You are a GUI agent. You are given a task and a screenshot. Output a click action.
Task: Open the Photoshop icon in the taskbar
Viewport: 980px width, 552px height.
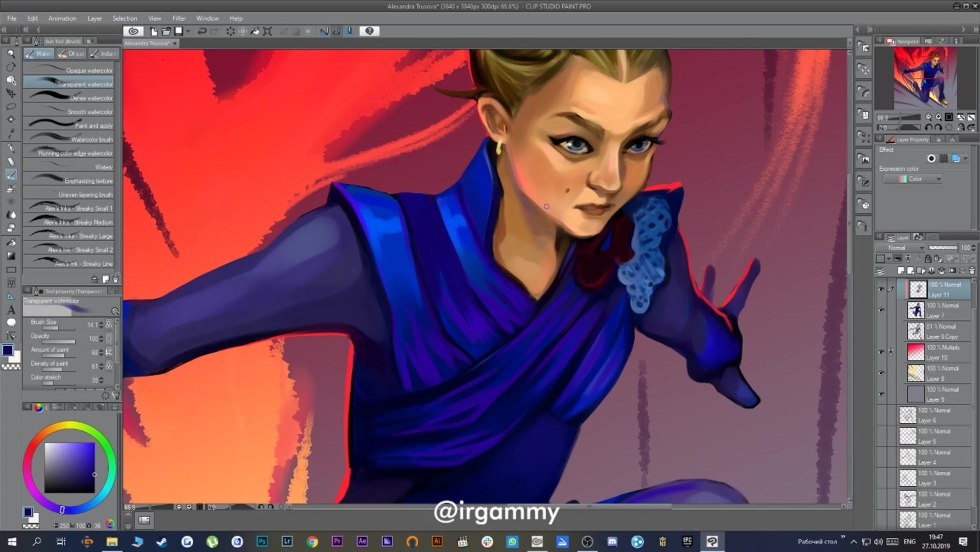pyautogui.click(x=261, y=541)
